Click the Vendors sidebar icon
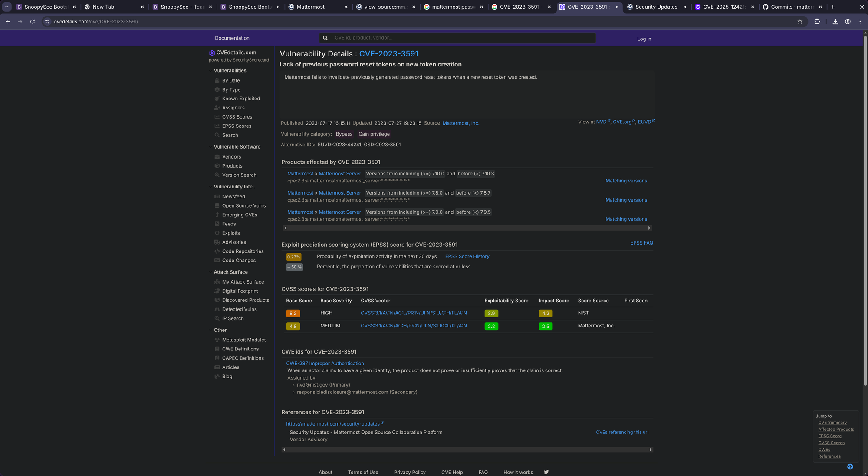This screenshot has height=476, width=868. 217,157
